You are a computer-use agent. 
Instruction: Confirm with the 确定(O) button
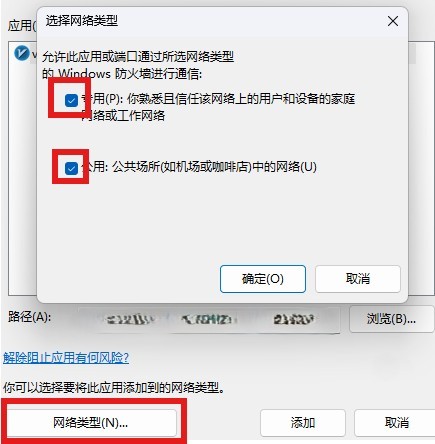click(x=263, y=279)
